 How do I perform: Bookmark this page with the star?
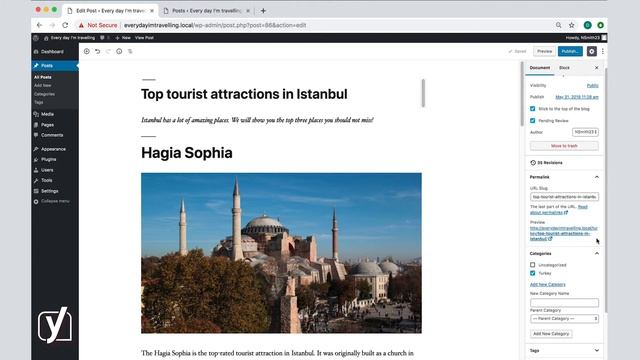(571, 25)
